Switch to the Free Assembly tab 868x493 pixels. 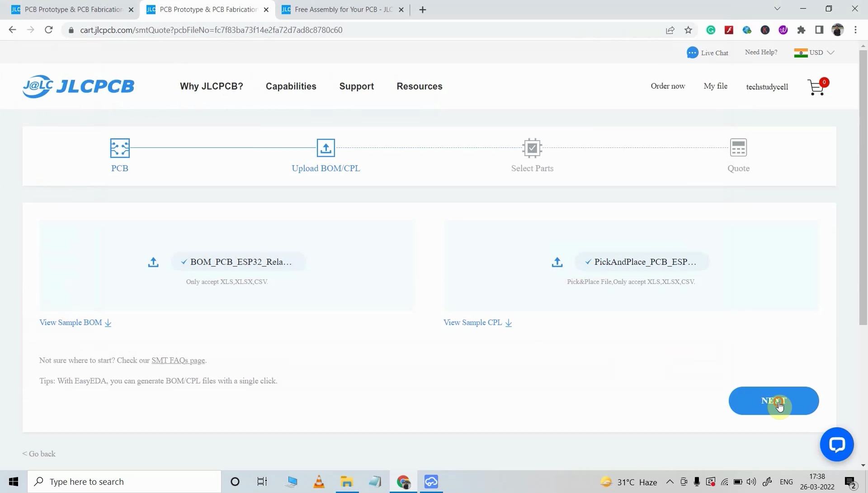click(x=341, y=9)
